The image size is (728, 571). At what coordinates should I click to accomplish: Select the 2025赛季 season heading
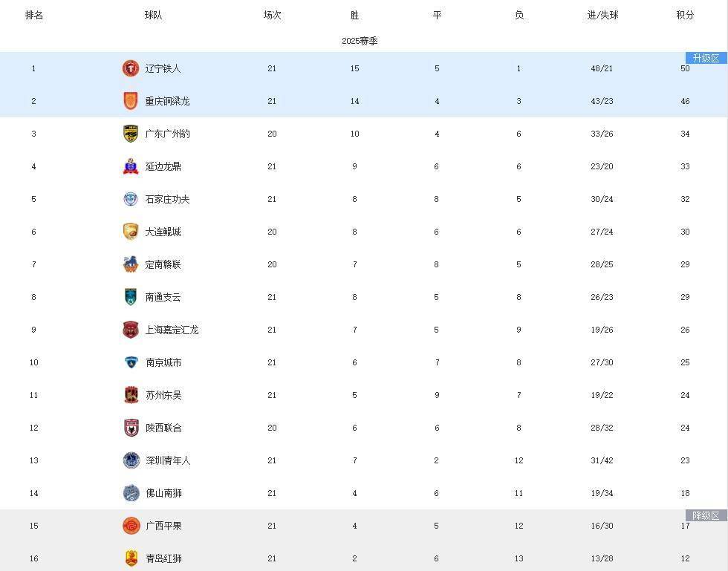[360, 41]
